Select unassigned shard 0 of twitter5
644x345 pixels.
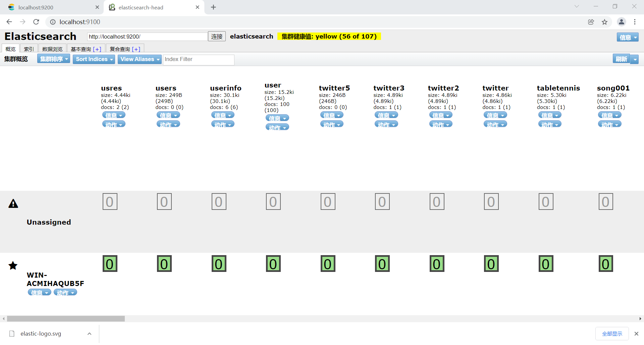tap(328, 202)
